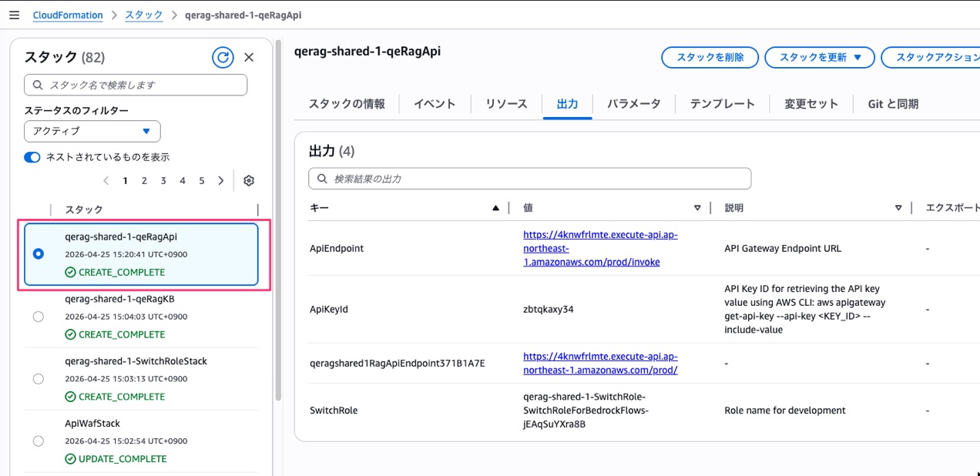Go to previous page of stacks
Image resolution: width=980 pixels, height=476 pixels.
tap(106, 181)
